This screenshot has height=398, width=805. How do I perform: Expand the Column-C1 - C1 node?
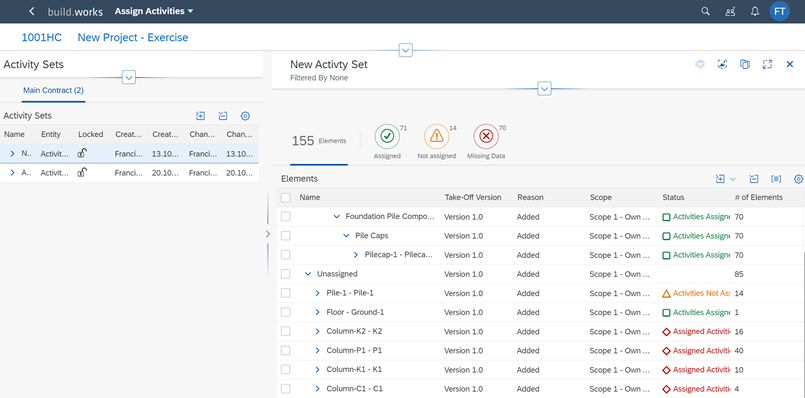[x=318, y=389]
